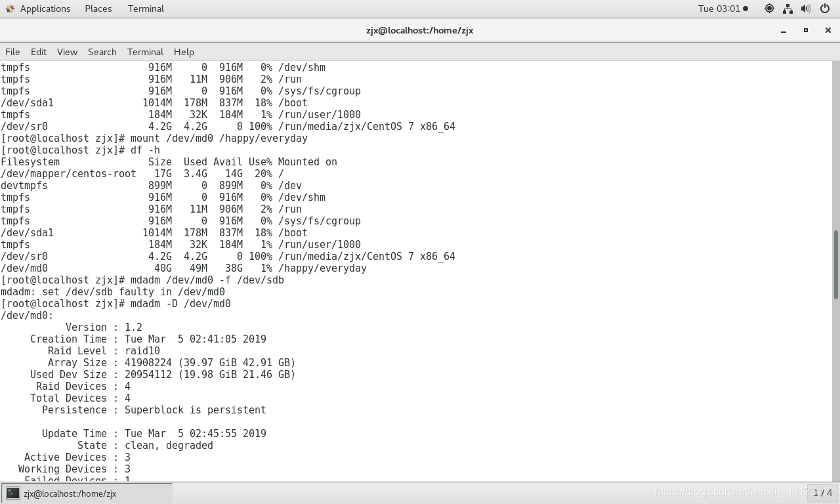Click the 'Array Size' line

pyautogui.click(x=171, y=363)
